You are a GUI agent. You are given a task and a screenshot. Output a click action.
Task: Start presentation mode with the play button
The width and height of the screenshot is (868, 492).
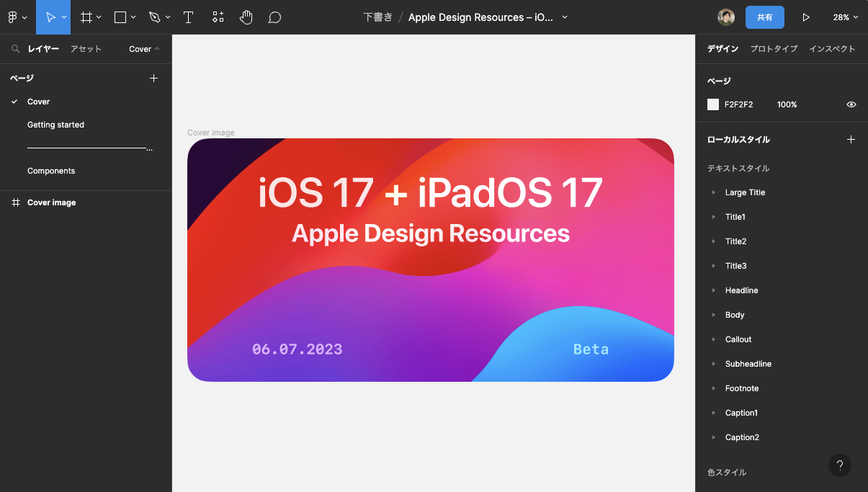pos(806,17)
